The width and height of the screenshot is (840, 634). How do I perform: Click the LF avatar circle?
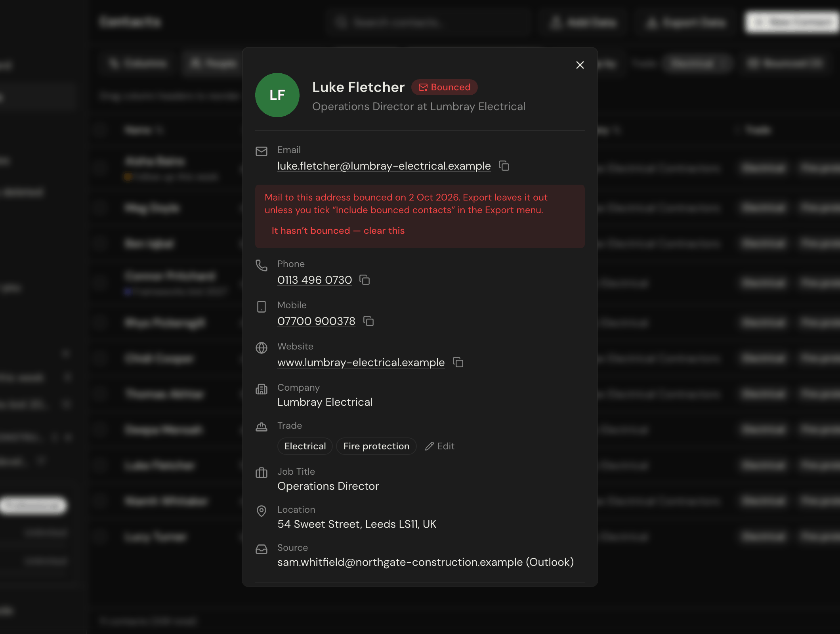(277, 95)
